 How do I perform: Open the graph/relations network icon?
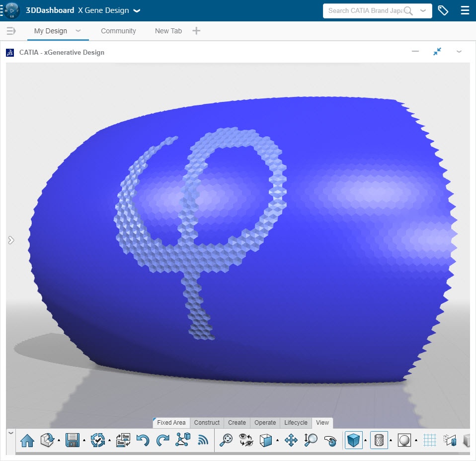pyautogui.click(x=183, y=440)
